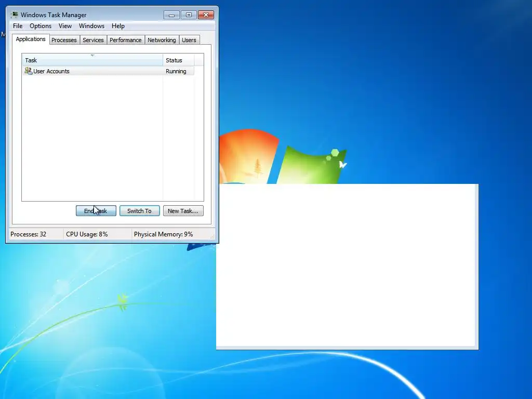Switch to the Users tab
This screenshot has width=532, height=399.
point(189,40)
